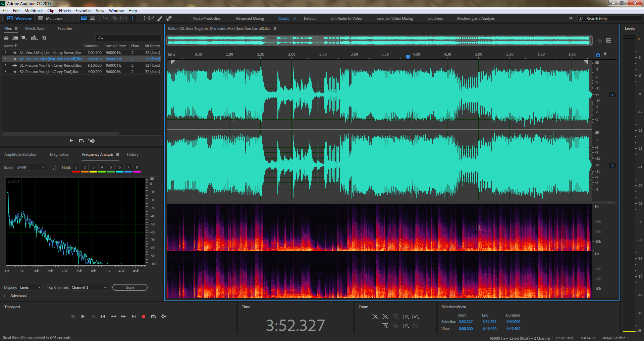Click the Skip Selection transport icon
The image size is (644, 341).
(x=164, y=316)
